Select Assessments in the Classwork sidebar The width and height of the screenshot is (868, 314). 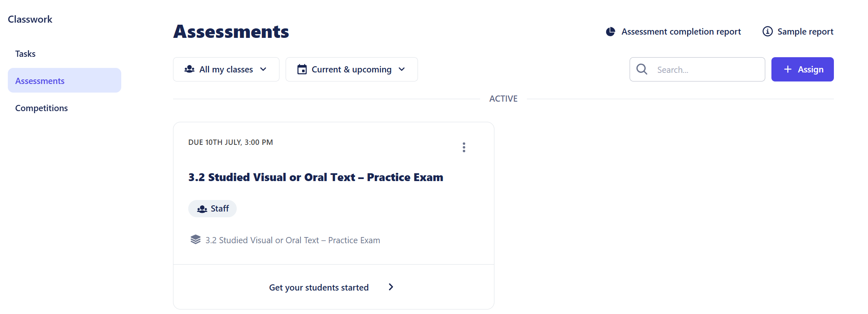coord(65,81)
